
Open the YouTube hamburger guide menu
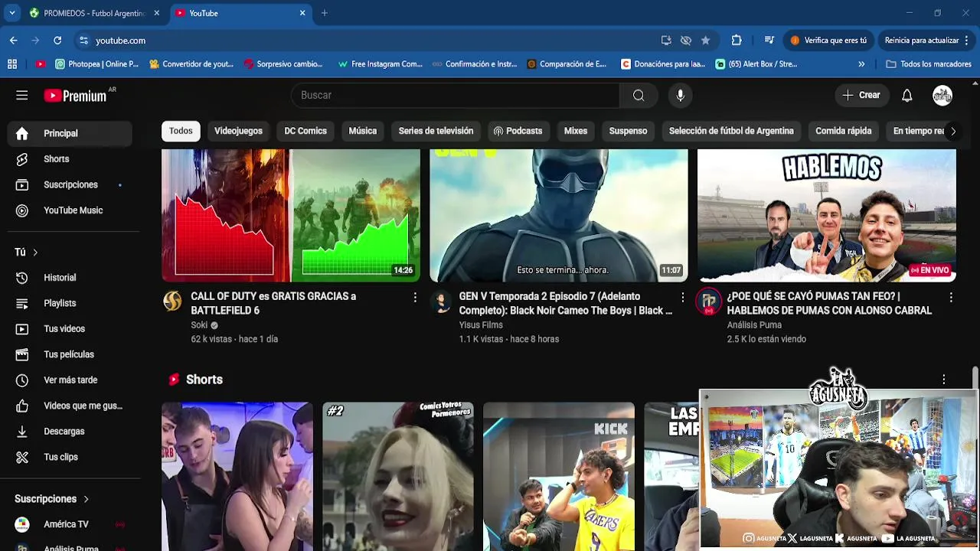(x=21, y=95)
